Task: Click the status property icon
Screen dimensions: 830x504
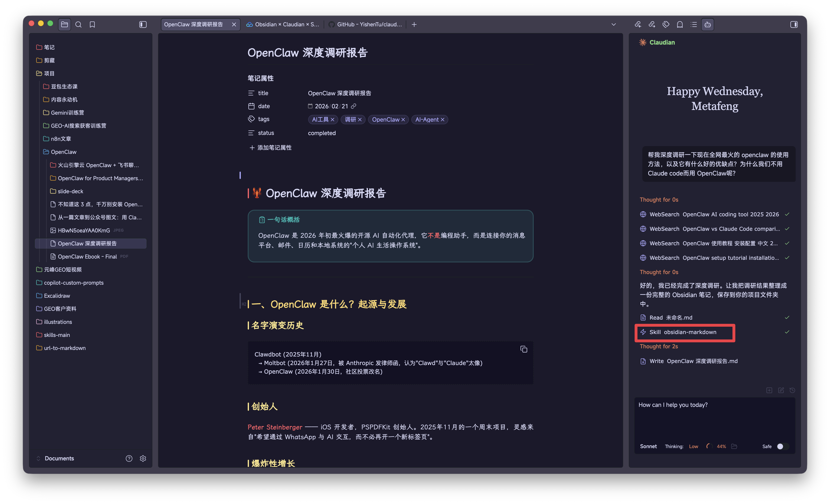Action: click(251, 133)
